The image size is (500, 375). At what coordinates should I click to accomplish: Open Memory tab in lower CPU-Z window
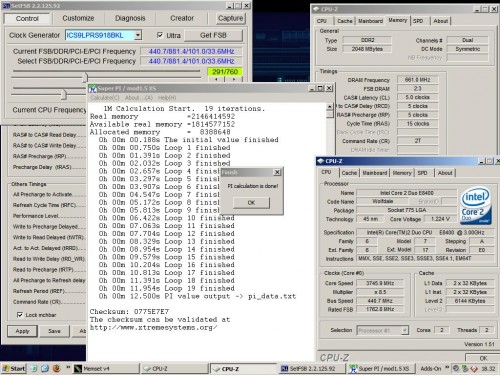tap(402, 173)
